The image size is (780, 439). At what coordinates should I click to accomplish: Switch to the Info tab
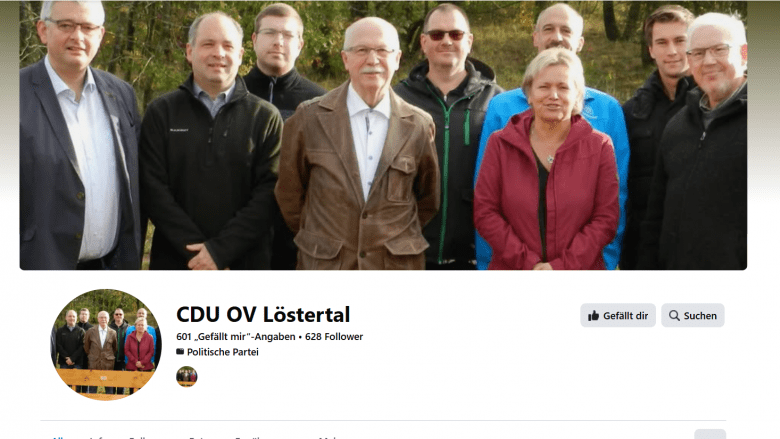point(98,437)
